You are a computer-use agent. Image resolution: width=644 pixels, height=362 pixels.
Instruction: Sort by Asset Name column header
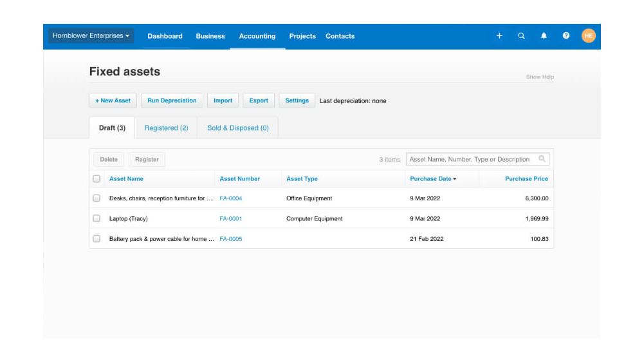(x=126, y=178)
